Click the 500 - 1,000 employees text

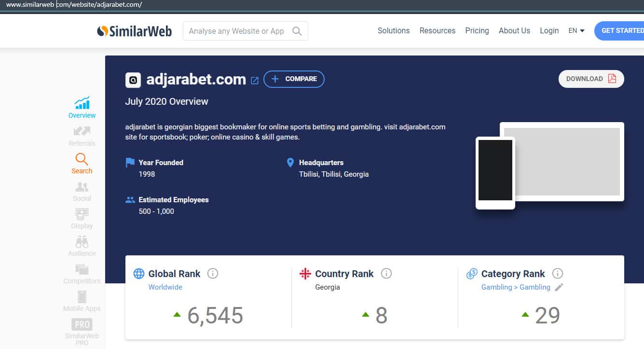click(156, 211)
